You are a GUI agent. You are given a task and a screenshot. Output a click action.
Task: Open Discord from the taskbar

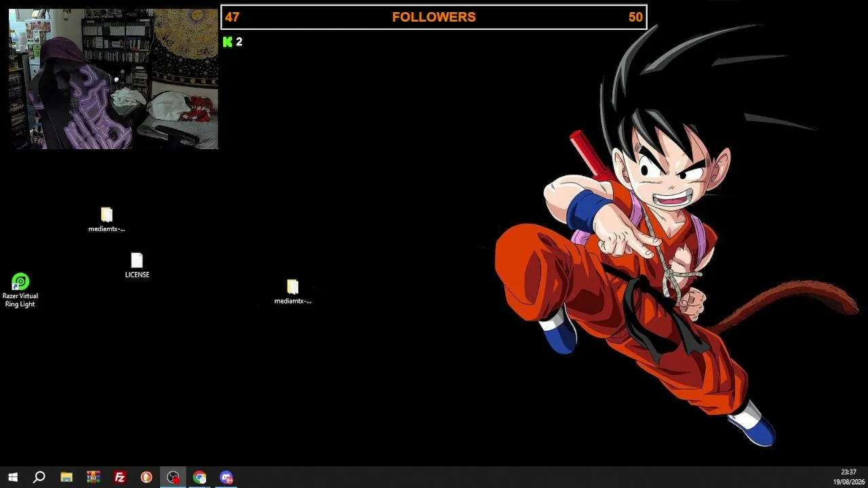(226, 477)
